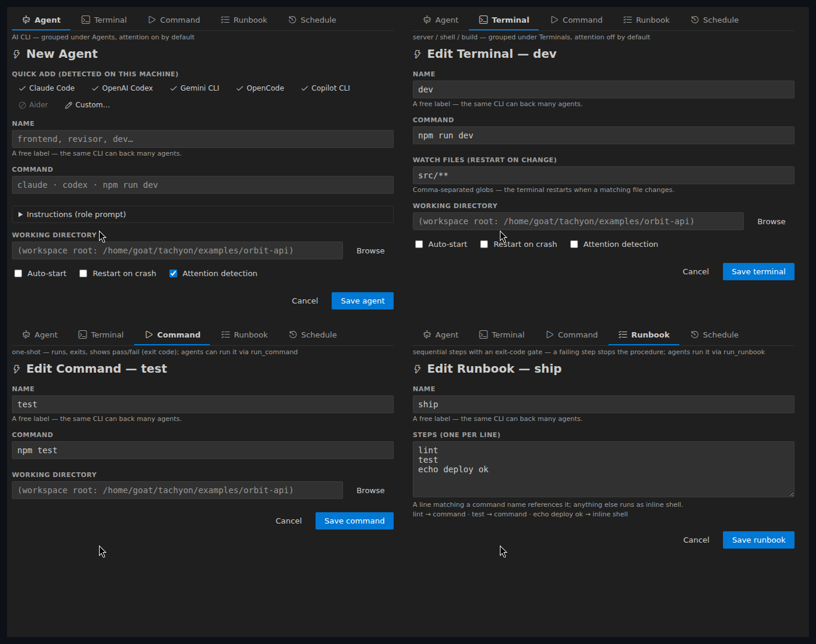Focus the Command field showing claude · codex
This screenshot has height=644, width=816.
[203, 185]
